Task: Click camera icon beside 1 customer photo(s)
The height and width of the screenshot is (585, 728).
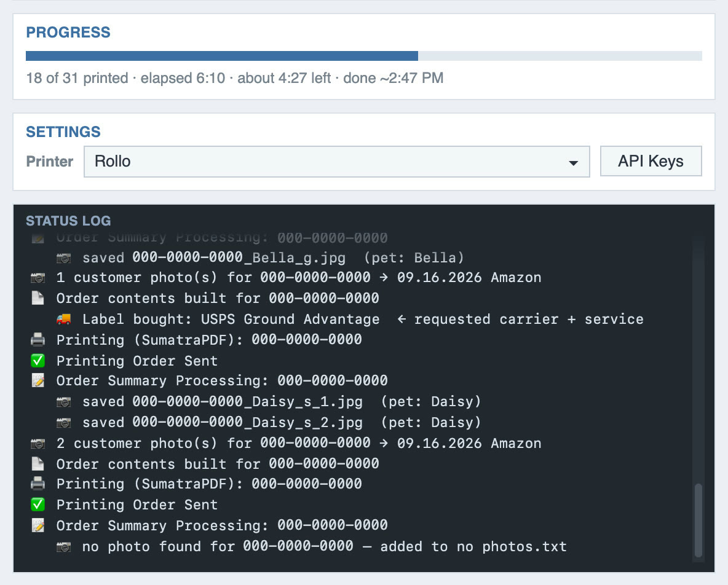Action: (38, 278)
